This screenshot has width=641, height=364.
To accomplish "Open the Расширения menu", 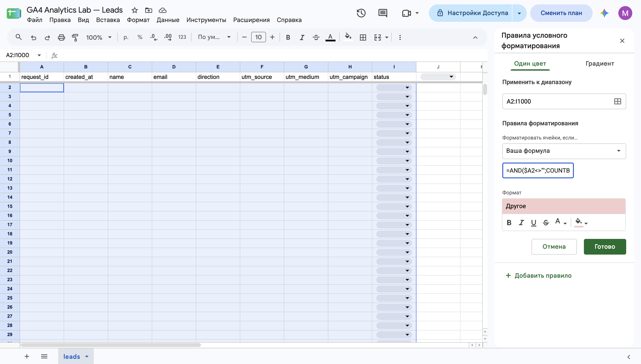I will pos(251,20).
